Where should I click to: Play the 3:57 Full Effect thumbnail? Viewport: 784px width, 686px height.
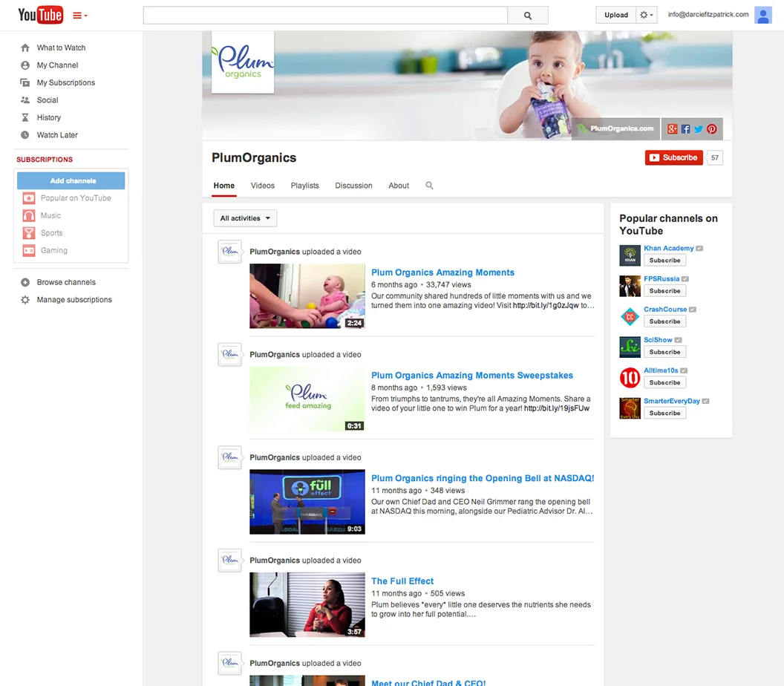point(307,605)
